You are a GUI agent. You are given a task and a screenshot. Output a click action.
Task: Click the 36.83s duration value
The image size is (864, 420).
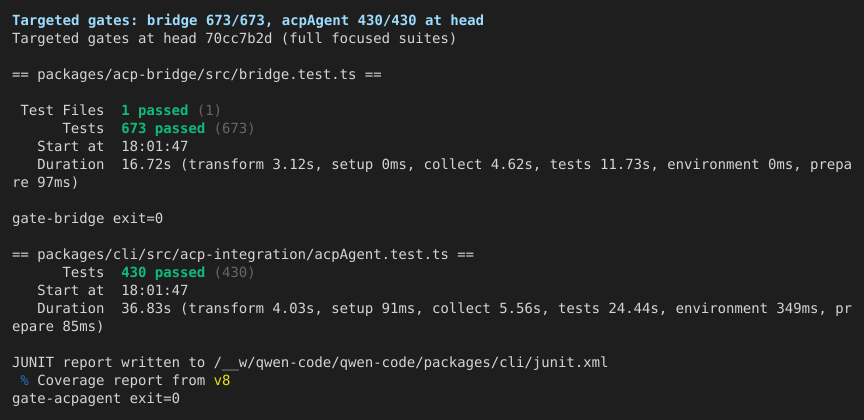(146, 309)
